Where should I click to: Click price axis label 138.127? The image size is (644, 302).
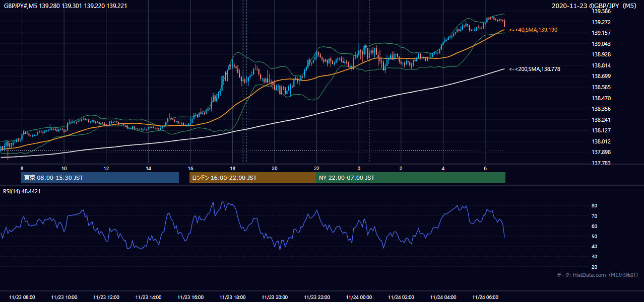[601, 130]
